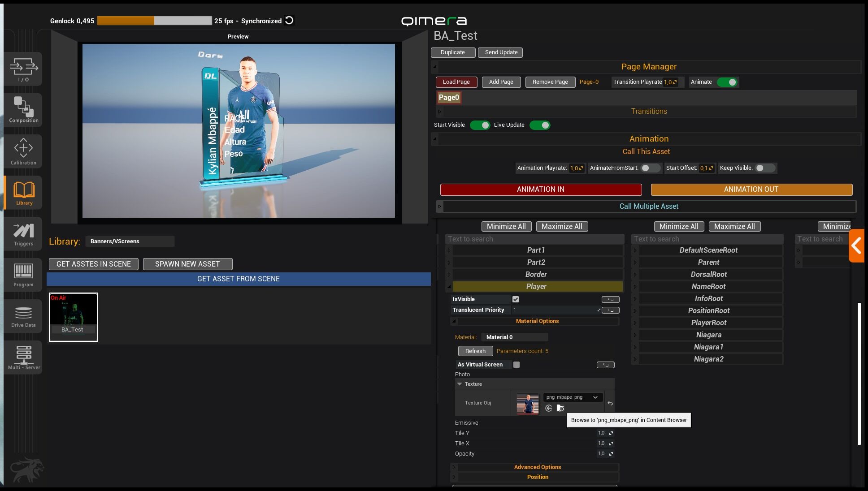Toggle the Live Update switch
868x491 pixels.
[x=540, y=125]
